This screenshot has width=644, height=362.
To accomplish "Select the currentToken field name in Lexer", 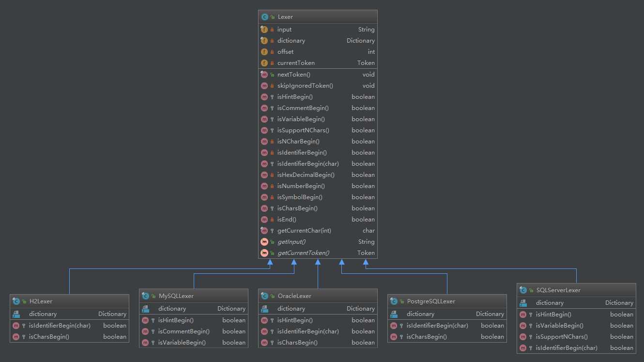I will [296, 63].
